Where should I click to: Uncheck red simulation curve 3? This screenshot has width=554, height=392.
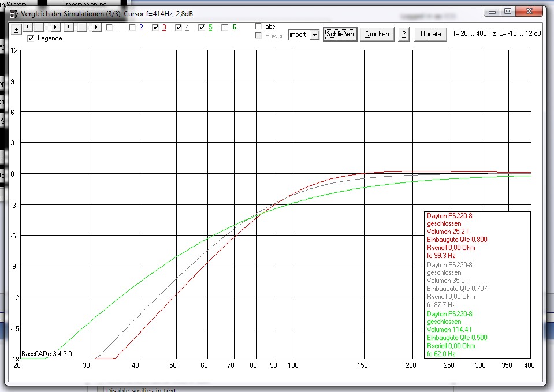tap(155, 27)
